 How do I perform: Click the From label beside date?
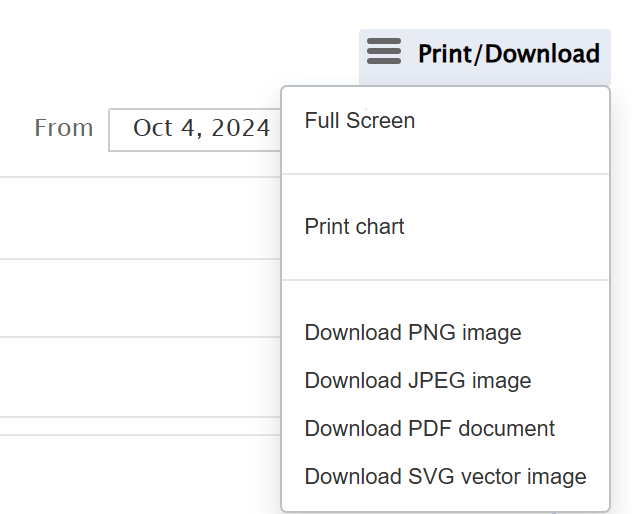tap(63, 128)
